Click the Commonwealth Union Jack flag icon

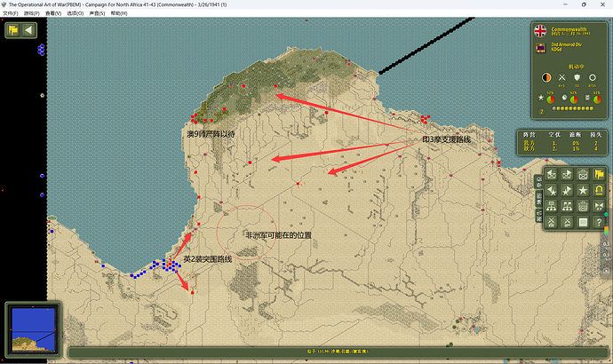point(540,31)
